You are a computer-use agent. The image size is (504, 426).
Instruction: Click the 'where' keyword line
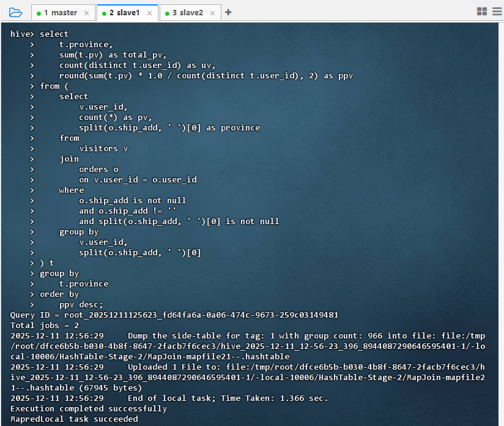point(72,190)
